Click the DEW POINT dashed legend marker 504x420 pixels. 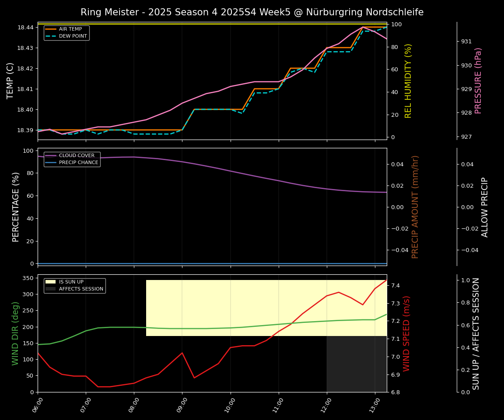51,36
